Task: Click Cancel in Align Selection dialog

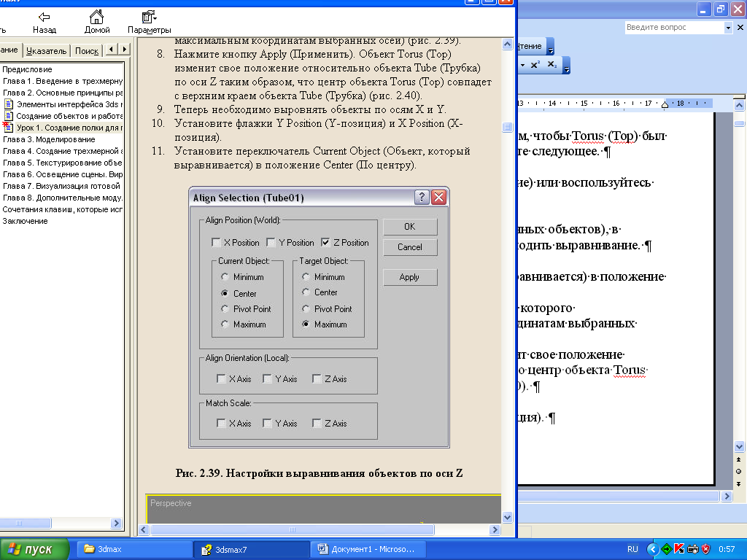Action: tap(410, 247)
